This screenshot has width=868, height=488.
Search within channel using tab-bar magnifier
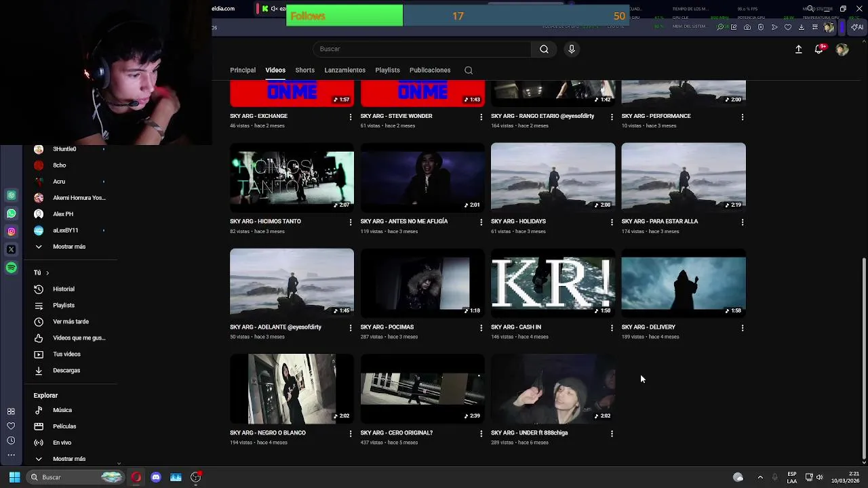[469, 70]
